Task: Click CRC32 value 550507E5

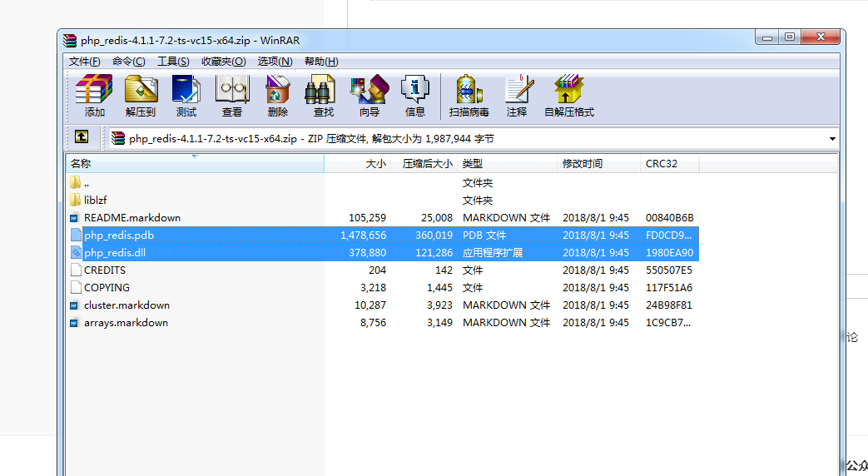Action: click(x=669, y=270)
